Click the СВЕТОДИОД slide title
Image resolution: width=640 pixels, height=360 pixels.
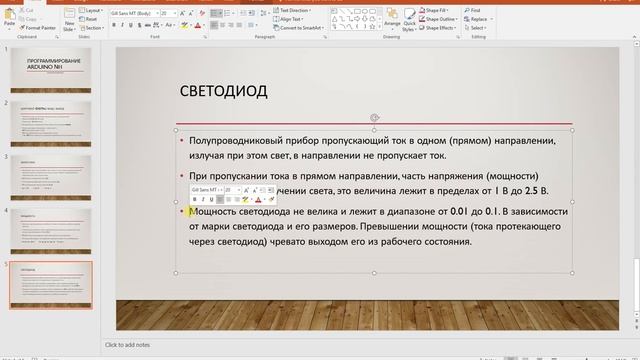[x=224, y=91]
